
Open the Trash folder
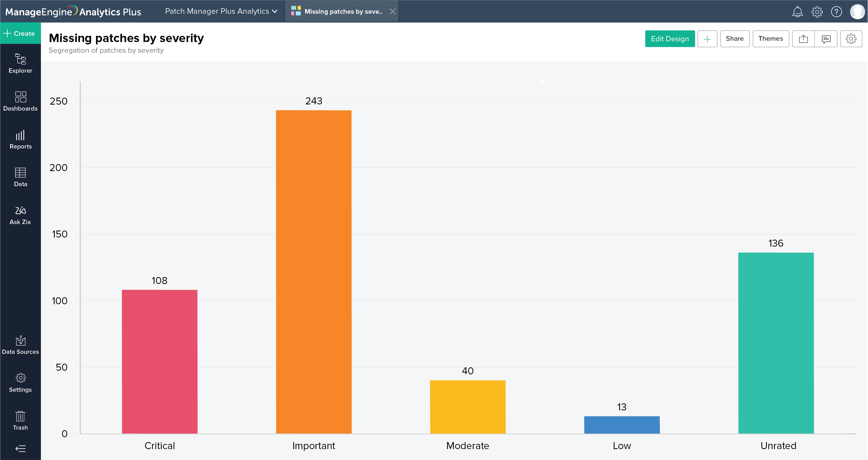click(20, 420)
